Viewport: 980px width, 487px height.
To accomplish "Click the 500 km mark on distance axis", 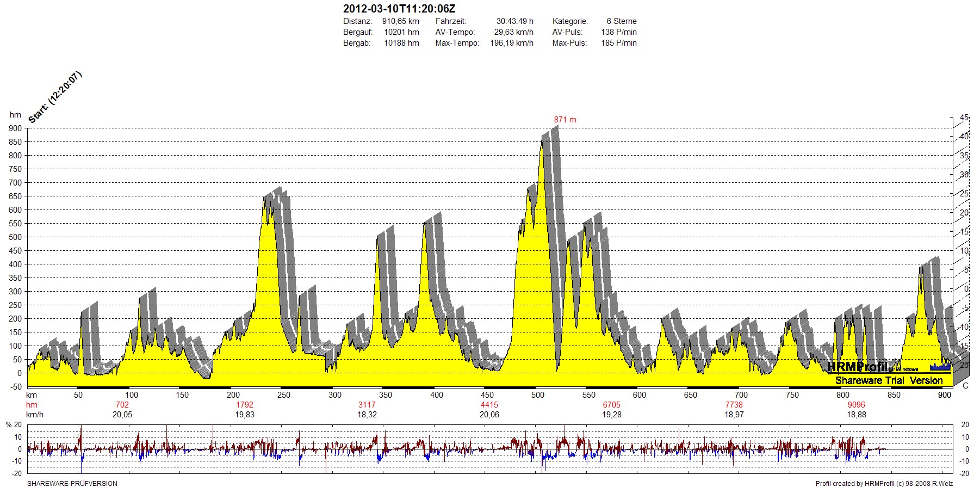I will pyautogui.click(x=538, y=395).
